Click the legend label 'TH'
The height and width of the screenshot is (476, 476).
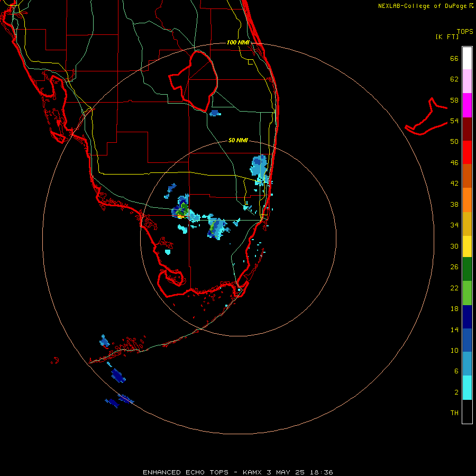click(454, 413)
